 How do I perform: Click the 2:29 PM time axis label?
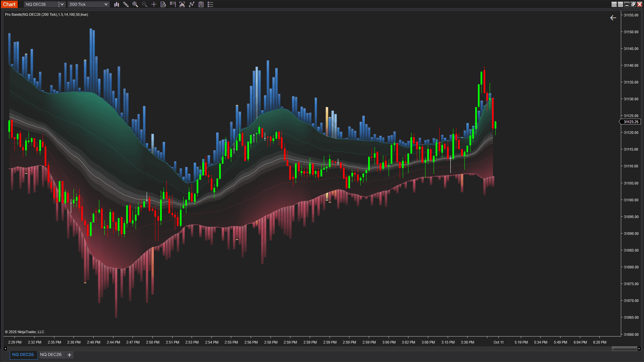click(x=15, y=343)
